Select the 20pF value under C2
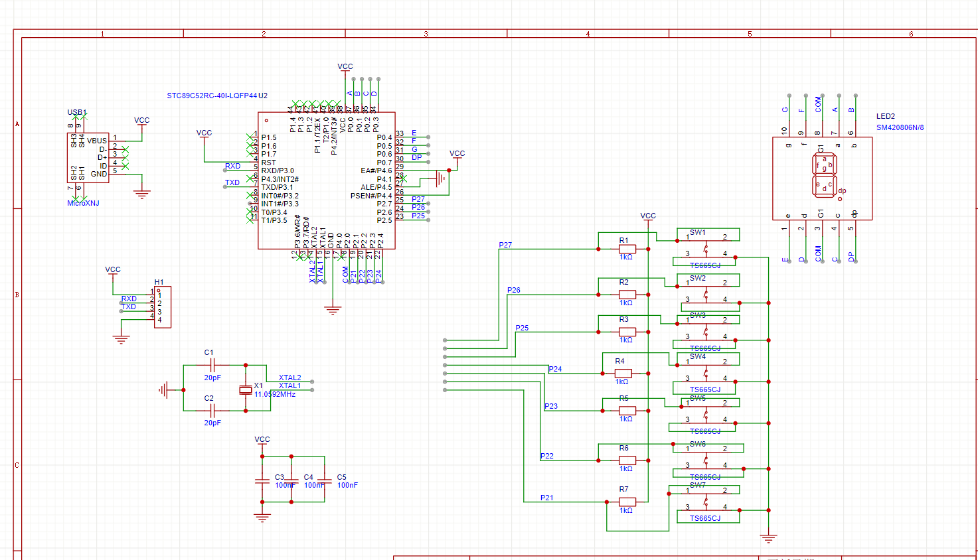Image resolution: width=978 pixels, height=560 pixels. click(x=212, y=423)
